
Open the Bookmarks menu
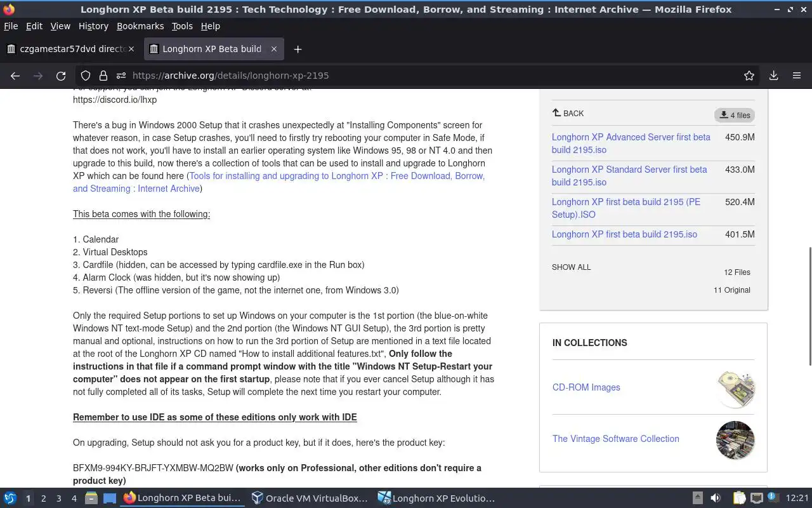(x=140, y=26)
